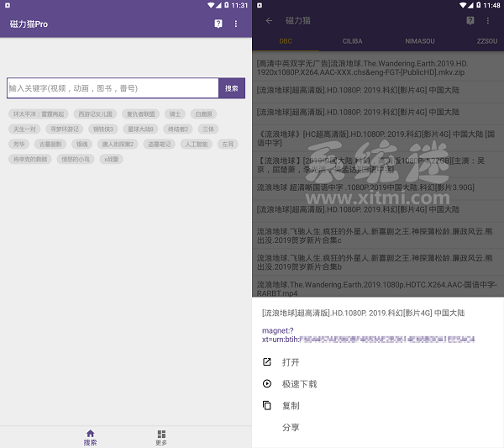Tap the 愤怒的小鸟 suggestion chip
Viewport: 504px width, 448px height.
[76, 160]
